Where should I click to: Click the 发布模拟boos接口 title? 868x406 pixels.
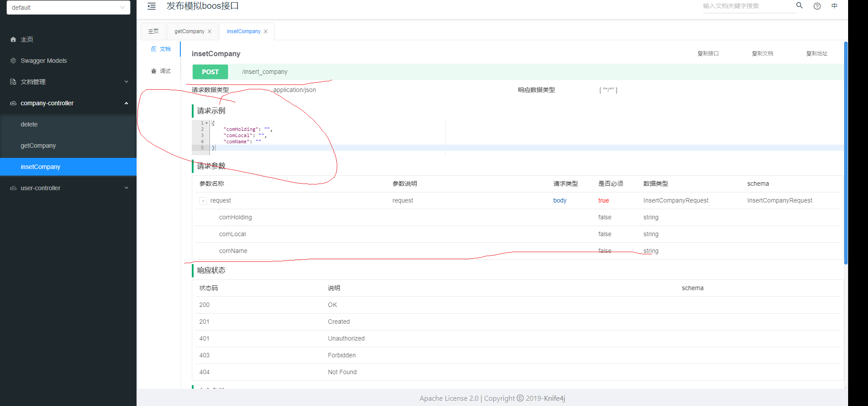click(x=202, y=6)
